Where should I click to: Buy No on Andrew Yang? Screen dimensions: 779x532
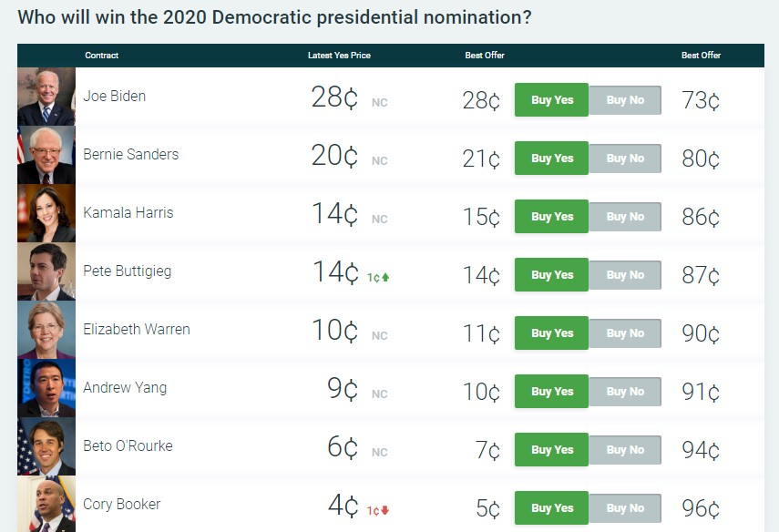[625, 391]
